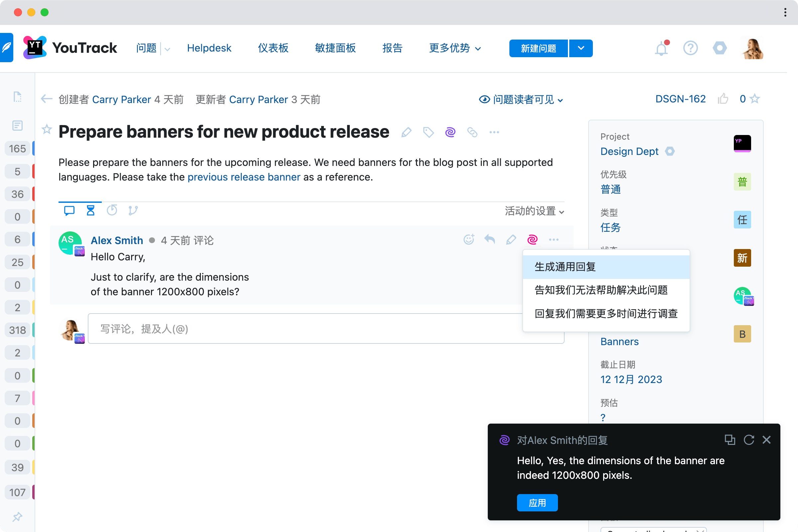798x532 pixels.
Task: Add an emoji reaction to Alex Smith's comment
Action: point(468,239)
